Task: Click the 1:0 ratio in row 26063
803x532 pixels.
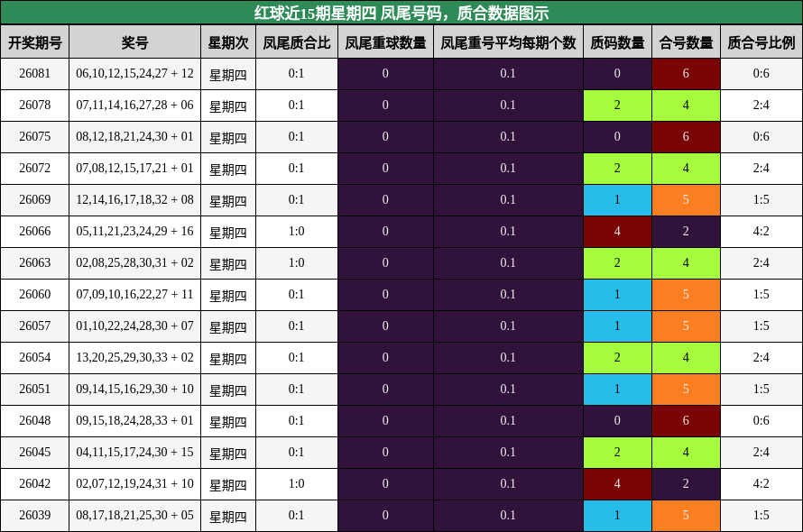Action: click(297, 263)
